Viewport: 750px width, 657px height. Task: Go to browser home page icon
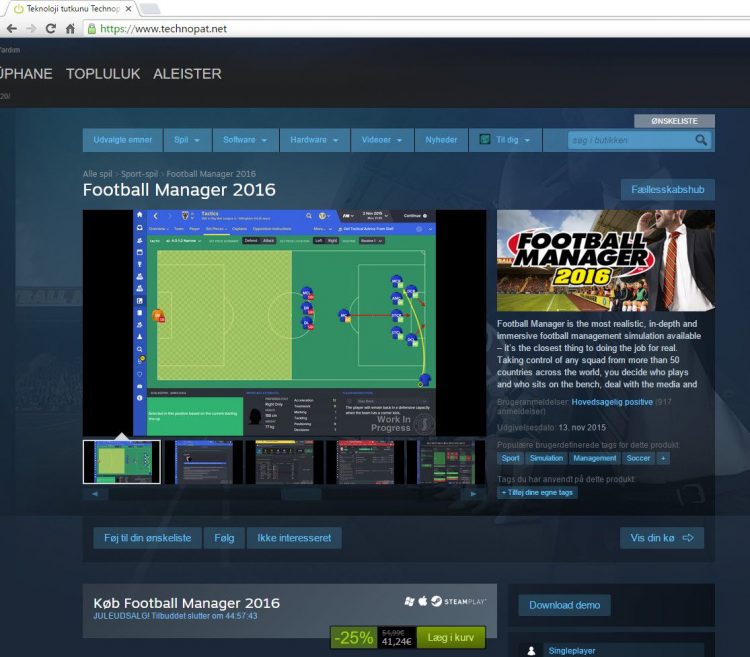coord(70,29)
